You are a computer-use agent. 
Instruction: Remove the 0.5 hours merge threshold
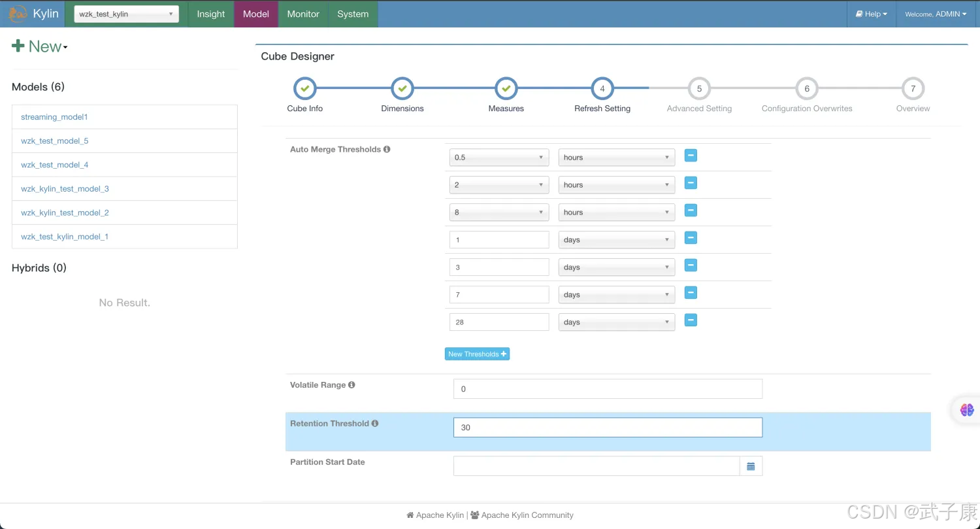click(691, 156)
